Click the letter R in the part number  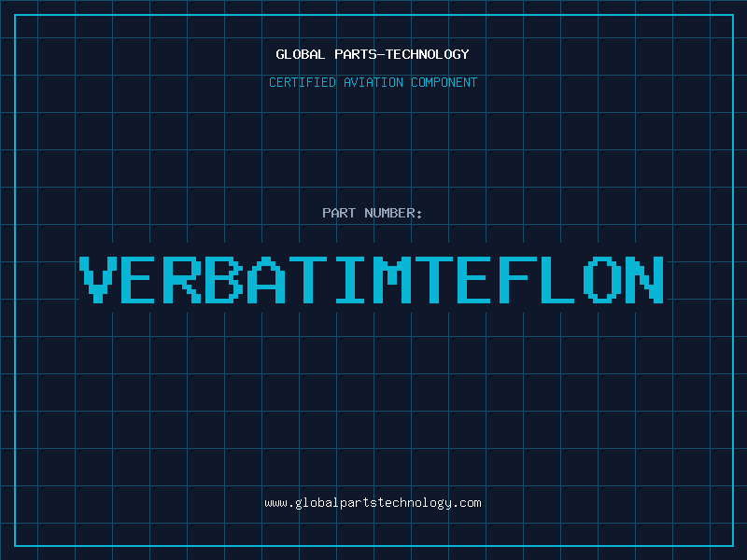183,280
